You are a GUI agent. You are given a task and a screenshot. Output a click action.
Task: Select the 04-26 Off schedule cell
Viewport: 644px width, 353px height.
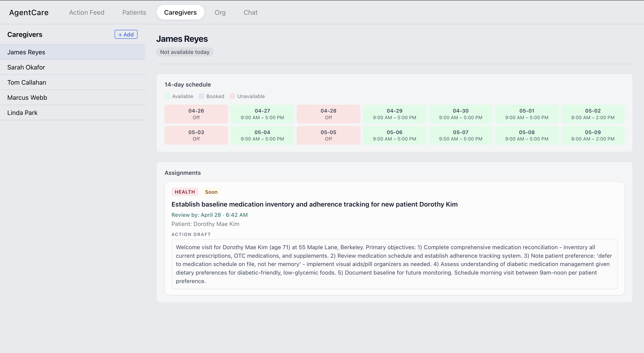(196, 114)
